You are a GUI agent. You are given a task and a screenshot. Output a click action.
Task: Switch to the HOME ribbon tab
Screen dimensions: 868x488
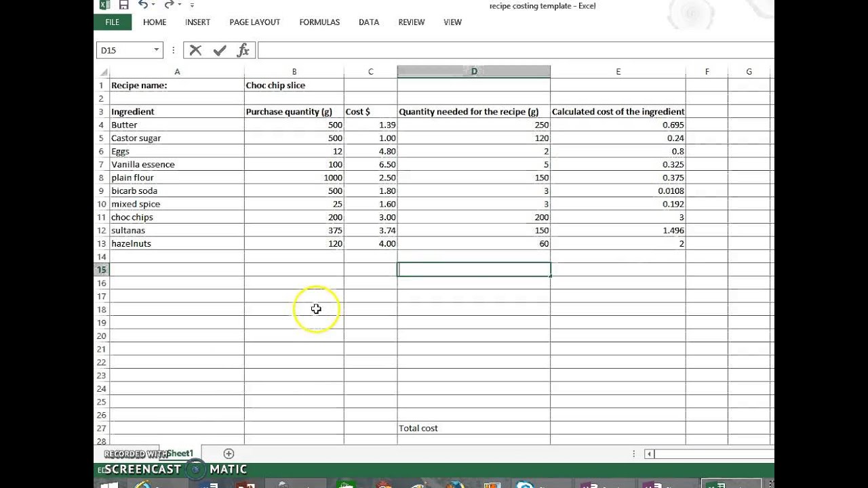tap(155, 22)
